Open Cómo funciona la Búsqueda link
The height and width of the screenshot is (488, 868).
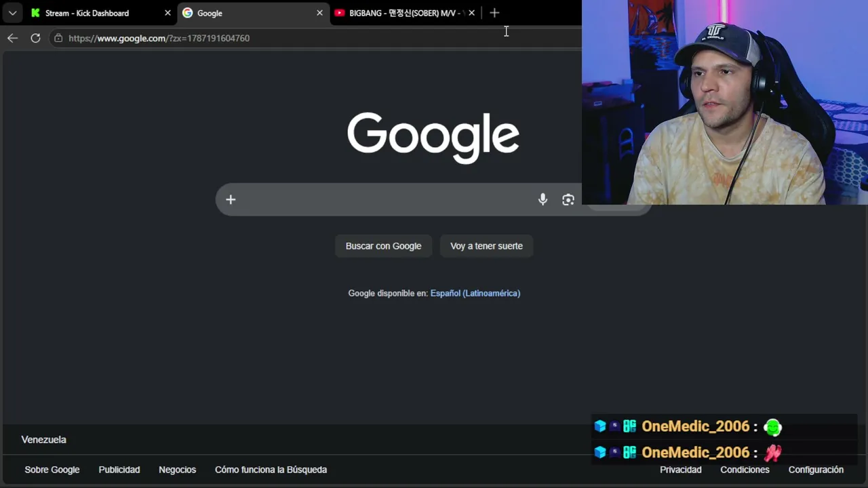(271, 470)
